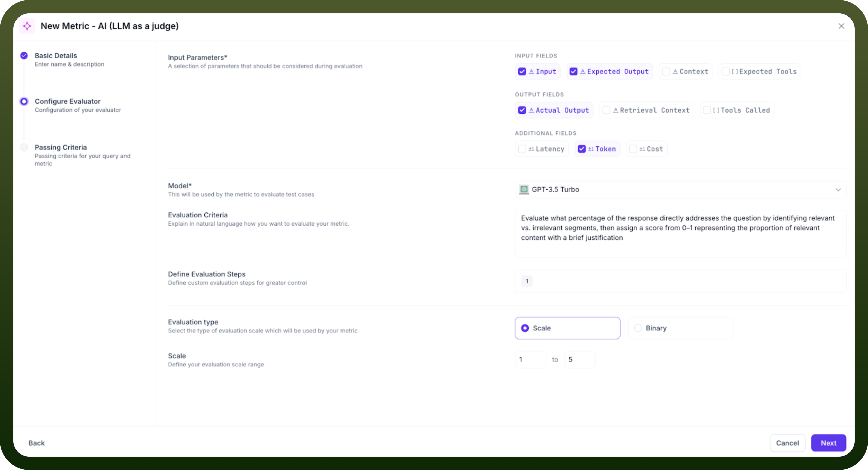868x470 pixels.
Task: Open the Model dropdown chevron
Action: (x=838, y=190)
